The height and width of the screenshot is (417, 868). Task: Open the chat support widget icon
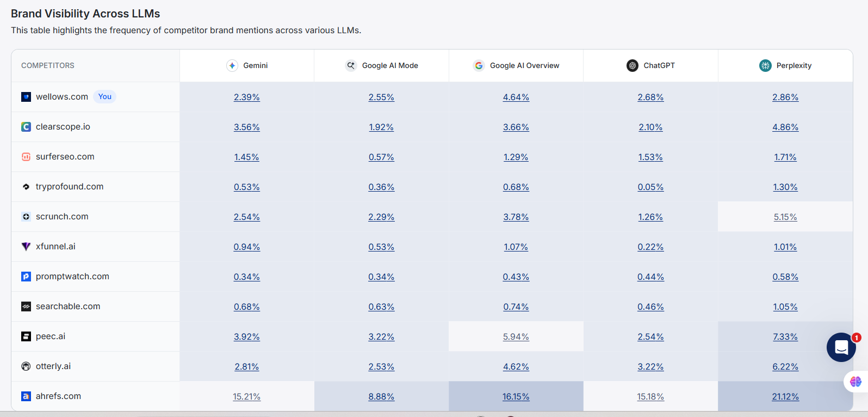pyautogui.click(x=841, y=347)
